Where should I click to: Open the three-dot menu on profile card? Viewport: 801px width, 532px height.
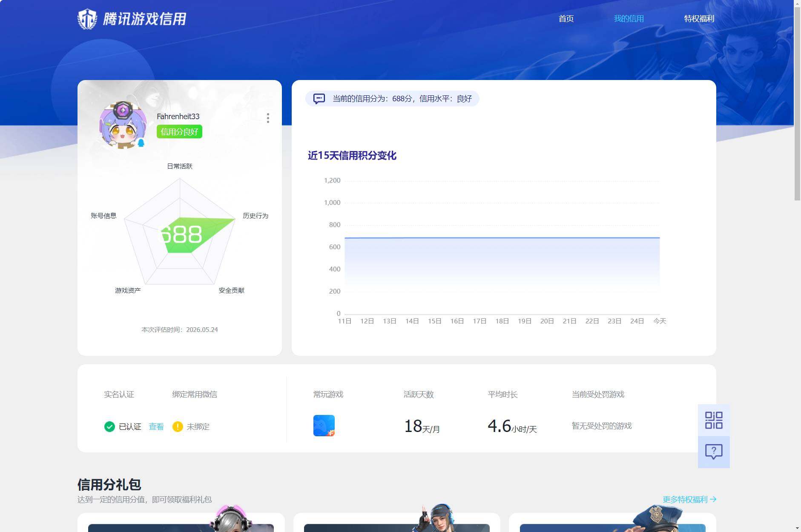(268, 118)
